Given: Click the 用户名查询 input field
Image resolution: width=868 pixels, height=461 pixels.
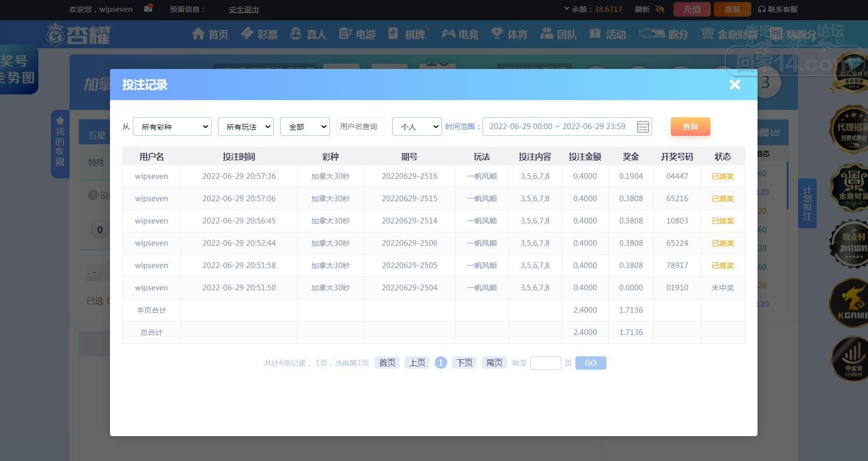Looking at the screenshot, I should tap(361, 127).
